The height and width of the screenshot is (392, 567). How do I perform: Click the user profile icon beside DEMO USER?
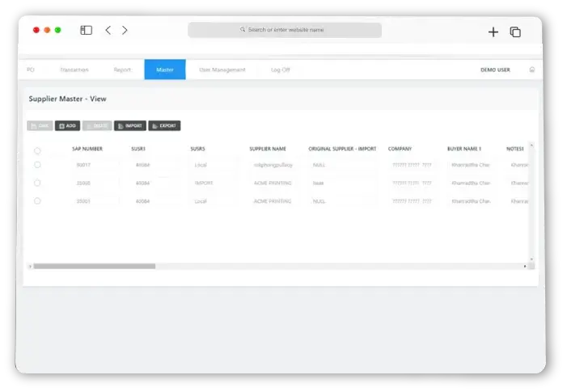click(x=531, y=70)
